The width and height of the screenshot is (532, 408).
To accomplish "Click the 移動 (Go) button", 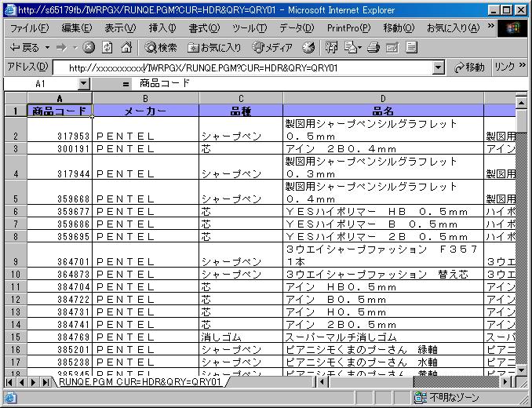I will point(469,67).
